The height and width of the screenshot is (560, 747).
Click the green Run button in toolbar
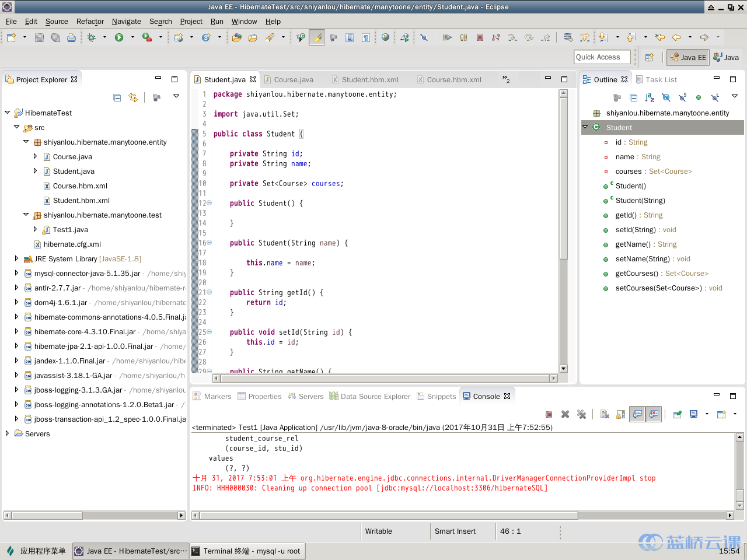[x=119, y=37]
